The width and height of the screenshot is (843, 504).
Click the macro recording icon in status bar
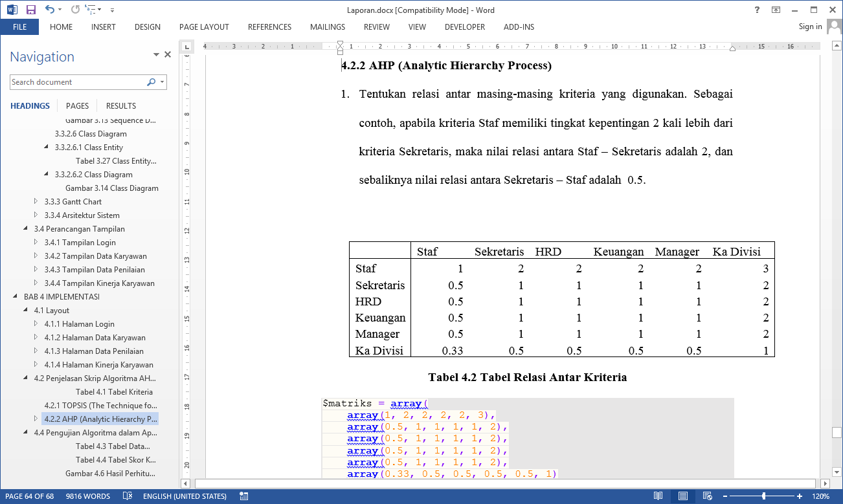[245, 496]
